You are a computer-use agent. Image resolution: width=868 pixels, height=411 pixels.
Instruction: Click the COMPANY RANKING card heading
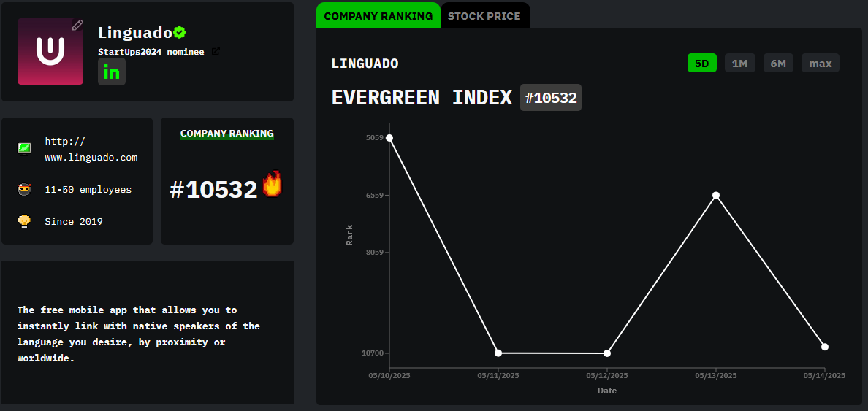227,134
